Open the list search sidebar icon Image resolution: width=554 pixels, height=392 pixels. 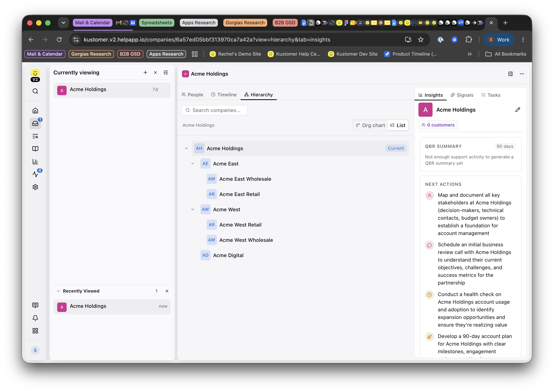pyautogui.click(x=35, y=136)
